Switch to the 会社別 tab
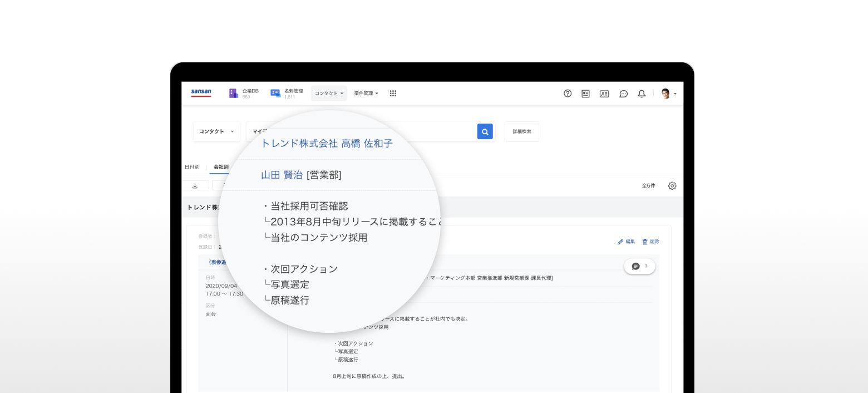This screenshot has height=393, width=868. point(221,167)
